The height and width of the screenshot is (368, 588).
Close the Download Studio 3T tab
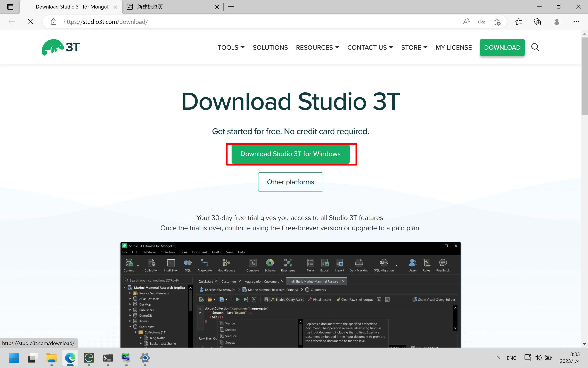click(116, 7)
